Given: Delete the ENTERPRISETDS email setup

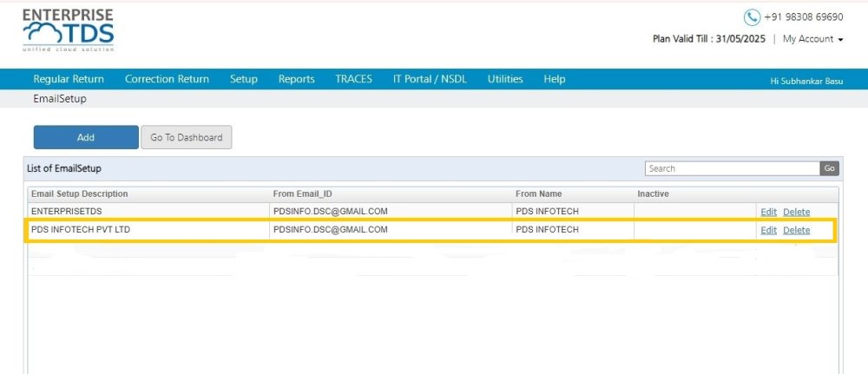Looking at the screenshot, I should 796,212.
